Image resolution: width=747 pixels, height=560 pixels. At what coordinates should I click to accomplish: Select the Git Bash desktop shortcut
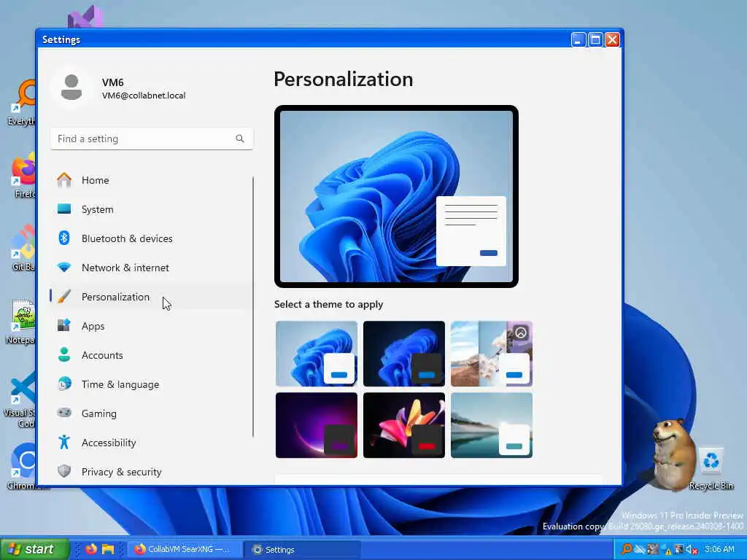(x=22, y=248)
